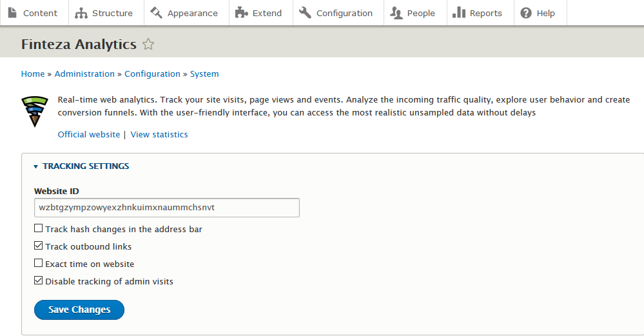Click the Structure hierarchy icon
Image resolution: width=644 pixels, height=336 pixels.
81,13
